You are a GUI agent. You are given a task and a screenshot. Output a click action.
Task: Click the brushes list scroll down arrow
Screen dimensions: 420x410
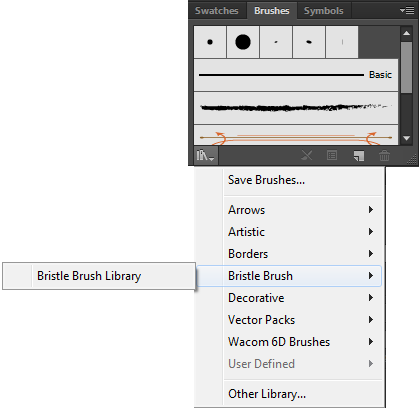pos(406,138)
